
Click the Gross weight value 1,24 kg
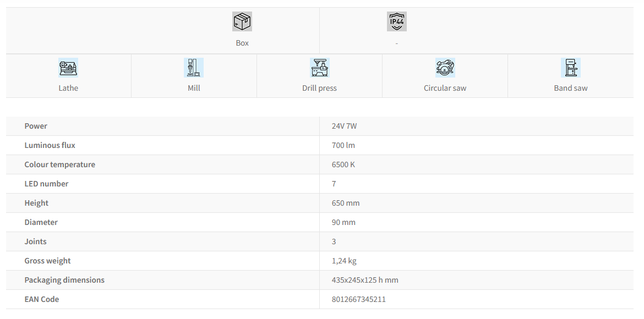344,261
